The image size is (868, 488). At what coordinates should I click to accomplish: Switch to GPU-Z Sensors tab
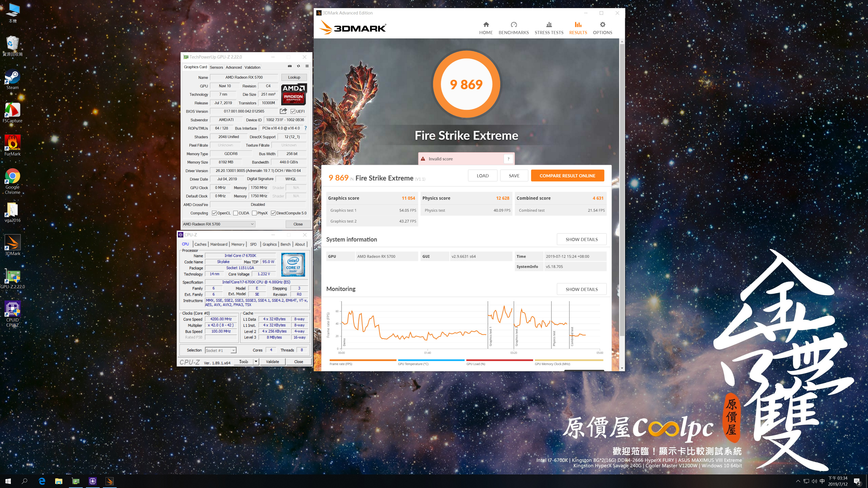(x=216, y=67)
